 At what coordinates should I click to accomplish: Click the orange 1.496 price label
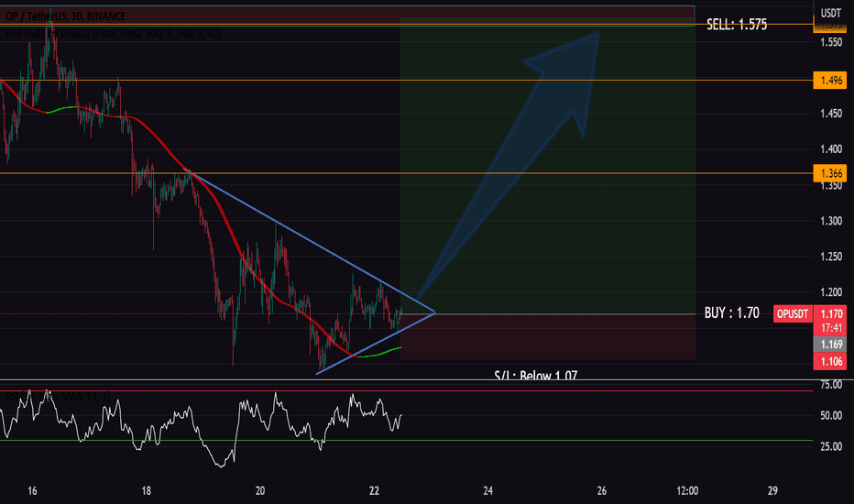point(830,81)
